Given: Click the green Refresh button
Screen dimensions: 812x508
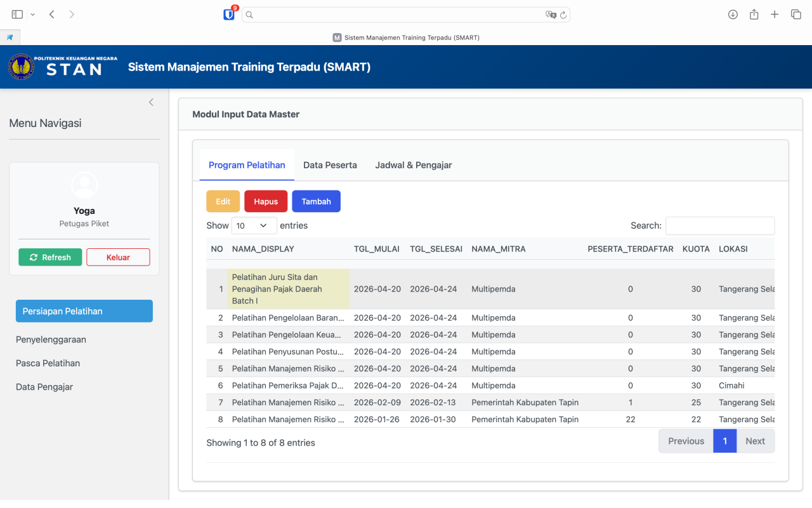Looking at the screenshot, I should point(50,257).
